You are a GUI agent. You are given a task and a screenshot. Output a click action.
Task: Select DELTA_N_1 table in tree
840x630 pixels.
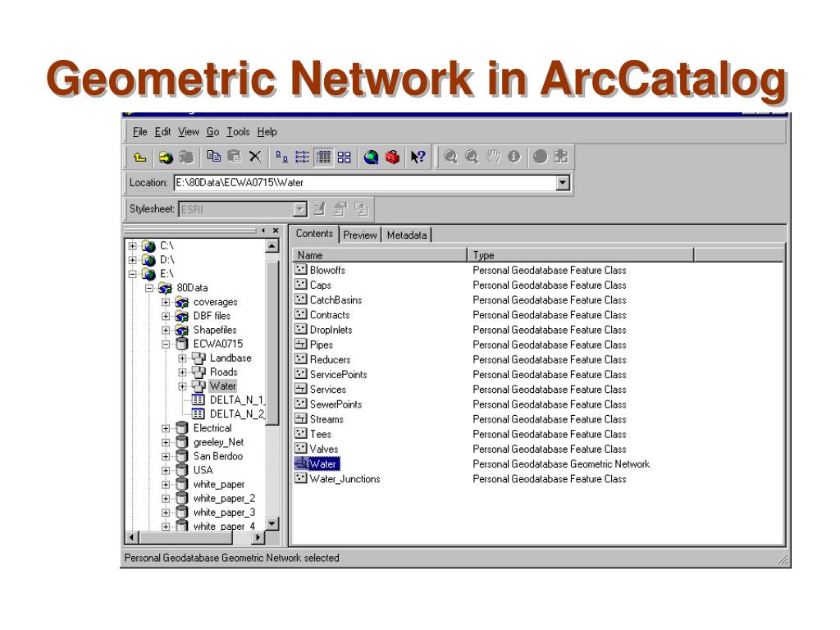coord(236,399)
